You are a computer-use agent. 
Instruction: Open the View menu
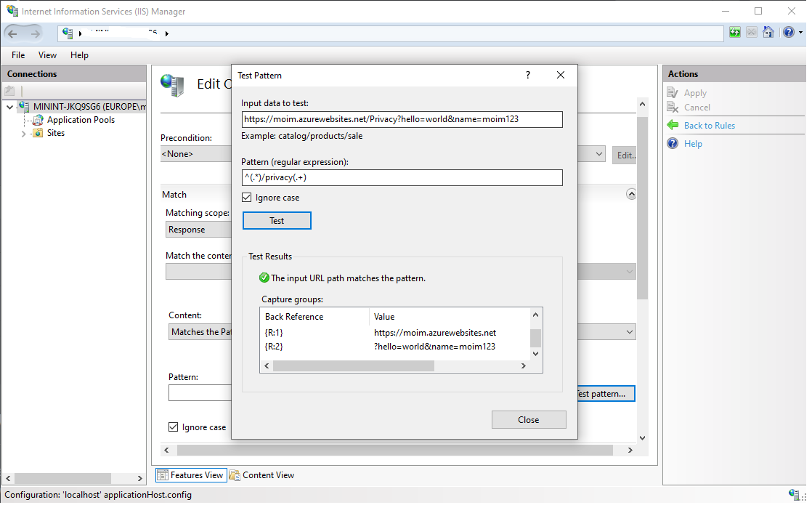47,55
